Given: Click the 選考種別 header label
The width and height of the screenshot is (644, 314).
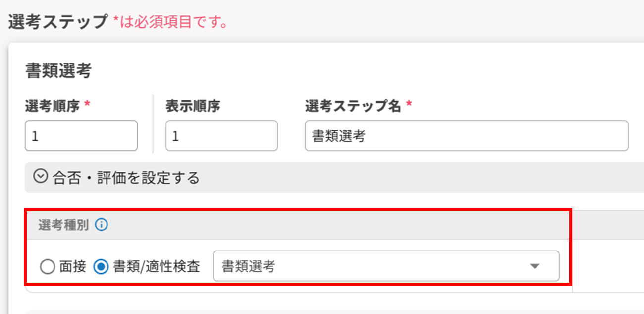Looking at the screenshot, I should pyautogui.click(x=63, y=225).
